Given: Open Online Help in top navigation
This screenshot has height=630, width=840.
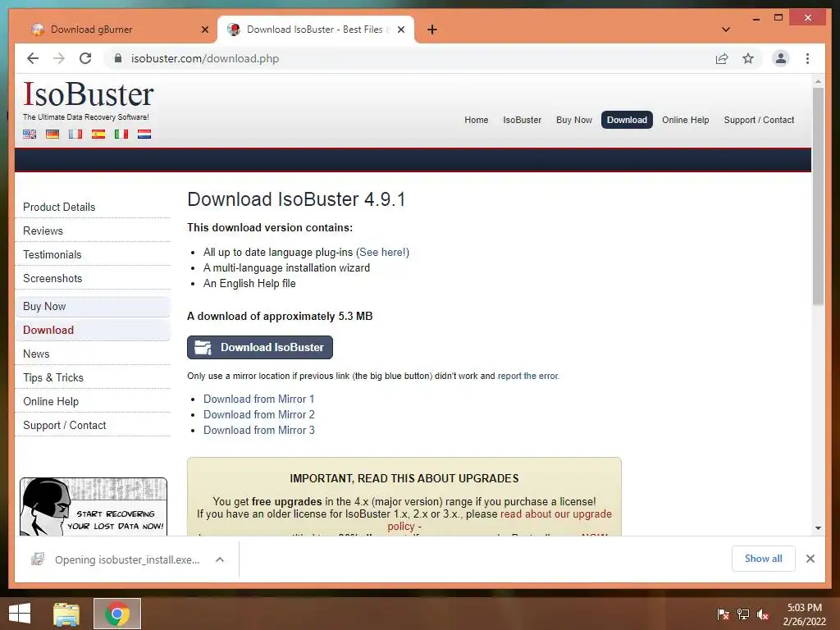Looking at the screenshot, I should pos(685,120).
